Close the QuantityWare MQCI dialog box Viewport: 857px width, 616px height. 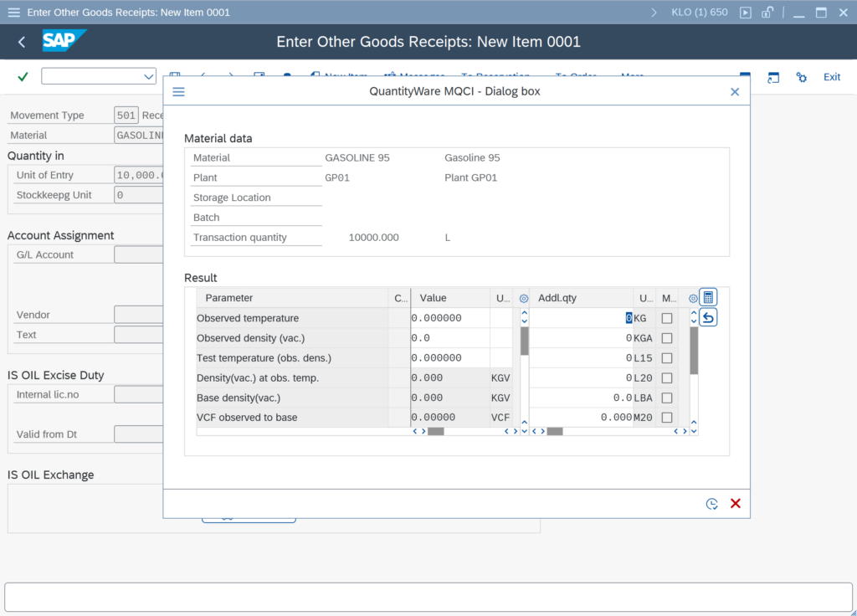tap(735, 92)
